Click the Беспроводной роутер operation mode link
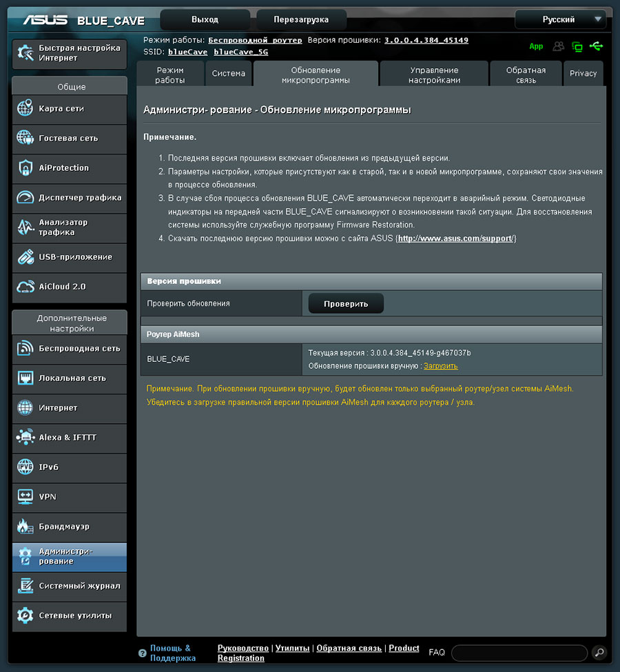Viewport: 620px width, 672px height. point(255,40)
